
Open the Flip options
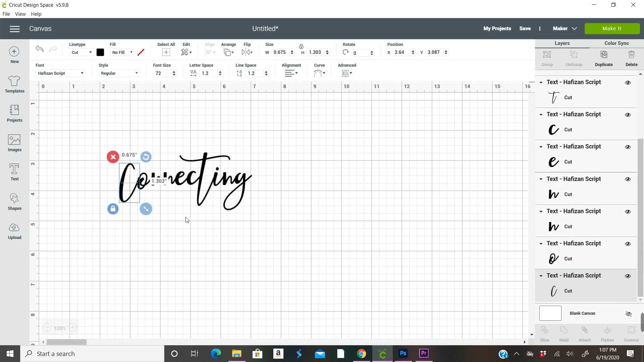pyautogui.click(x=247, y=52)
